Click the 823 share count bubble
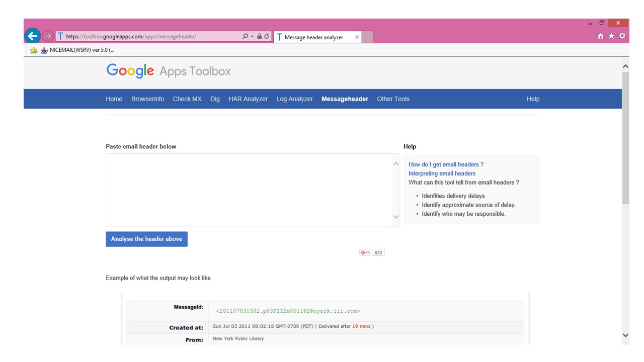The width and height of the screenshot is (644, 362). pyautogui.click(x=378, y=252)
